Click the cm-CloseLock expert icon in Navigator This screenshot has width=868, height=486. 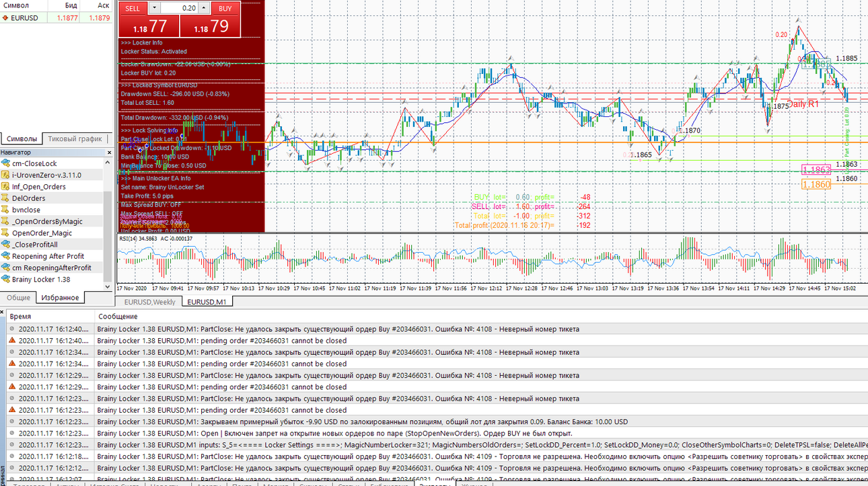tap(6, 163)
